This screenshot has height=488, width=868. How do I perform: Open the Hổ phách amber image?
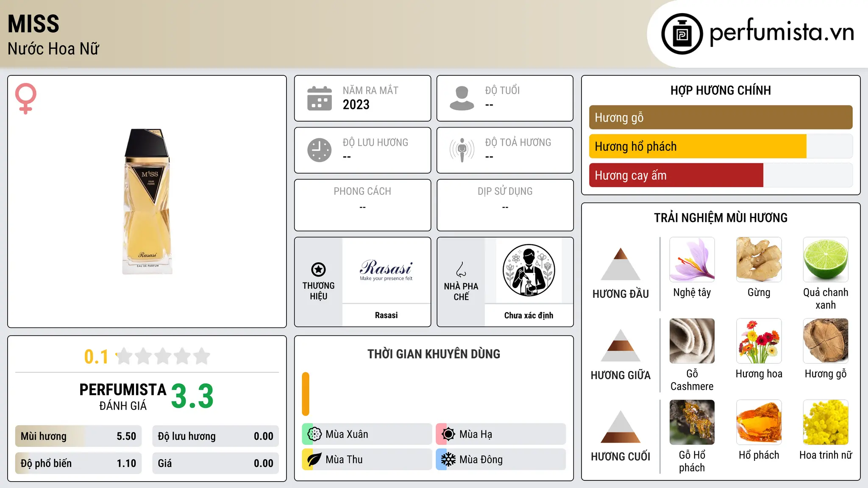pos(759,422)
